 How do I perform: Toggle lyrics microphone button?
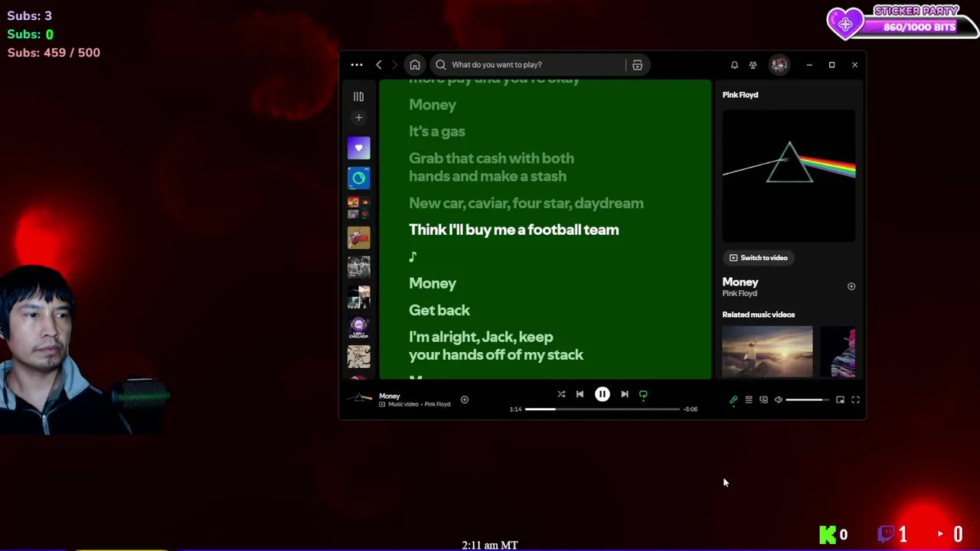(733, 399)
